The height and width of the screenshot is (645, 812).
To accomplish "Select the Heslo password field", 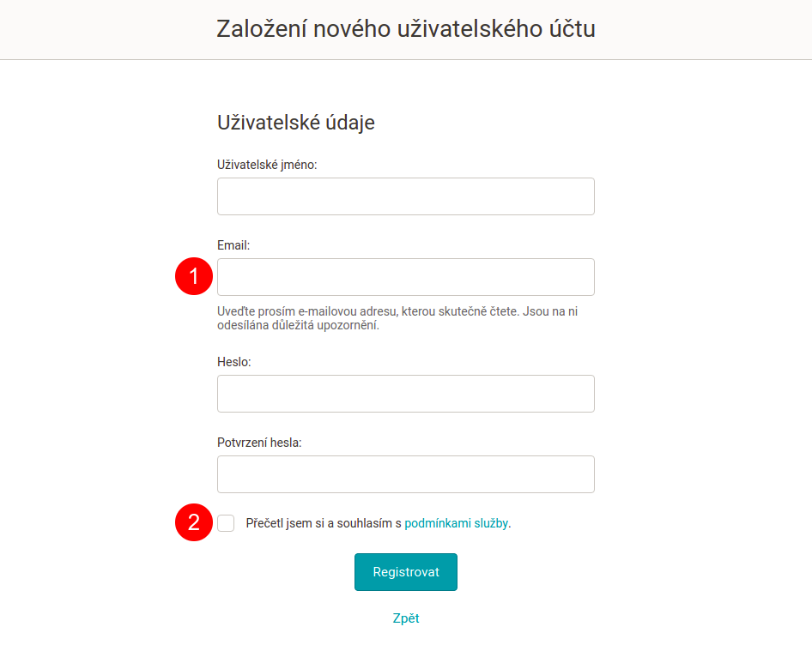I will [405, 394].
